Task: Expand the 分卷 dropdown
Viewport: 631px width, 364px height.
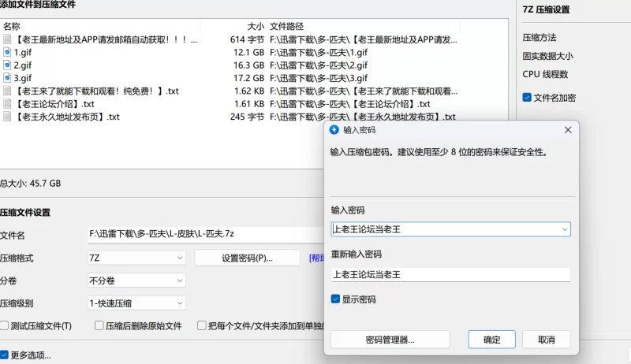Action: pos(136,280)
